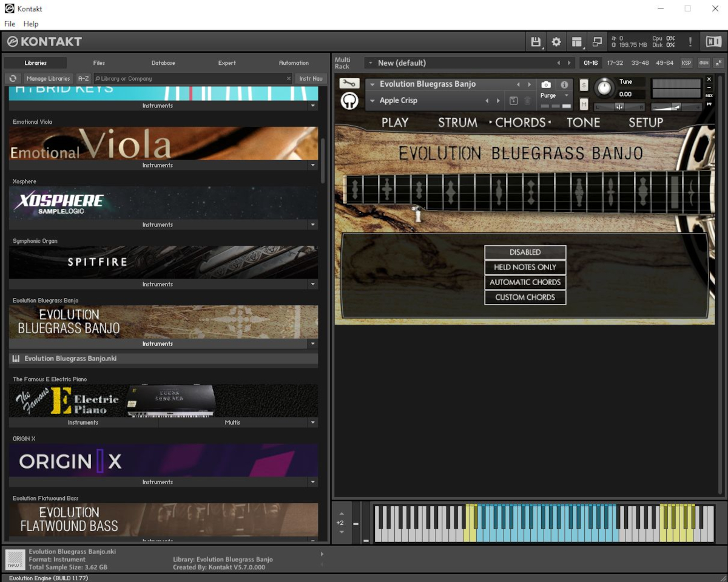Open the save files menu floppy icon

(536, 42)
